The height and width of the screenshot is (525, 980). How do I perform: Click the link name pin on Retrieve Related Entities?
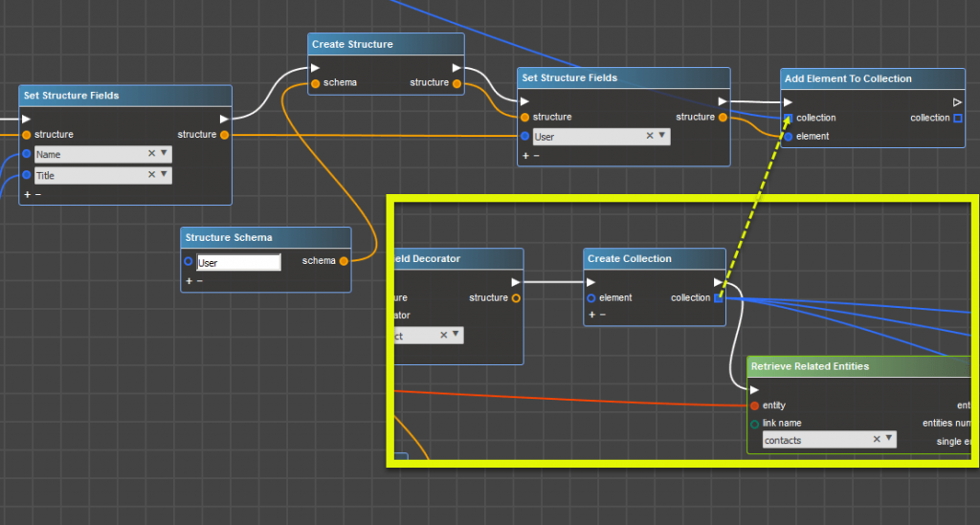pyautogui.click(x=755, y=423)
